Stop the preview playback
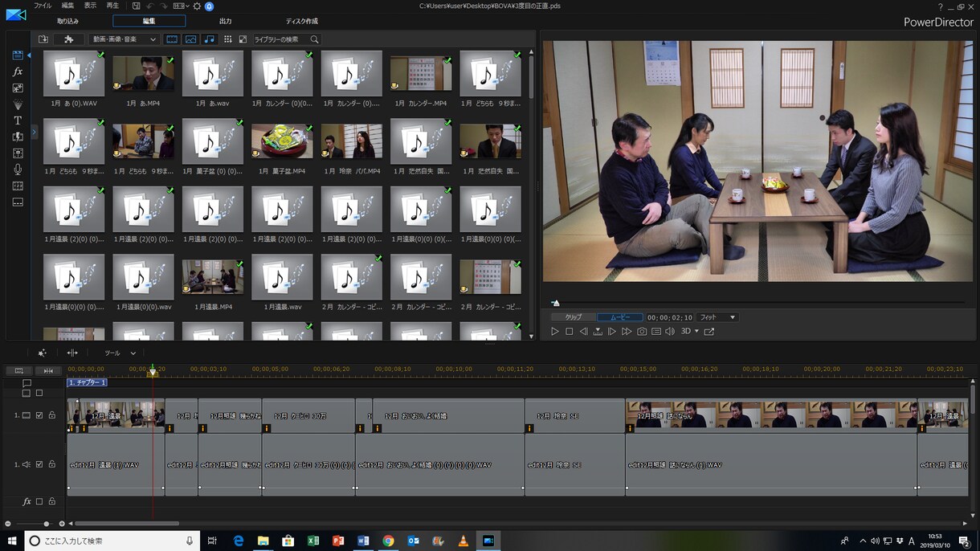 coord(570,331)
